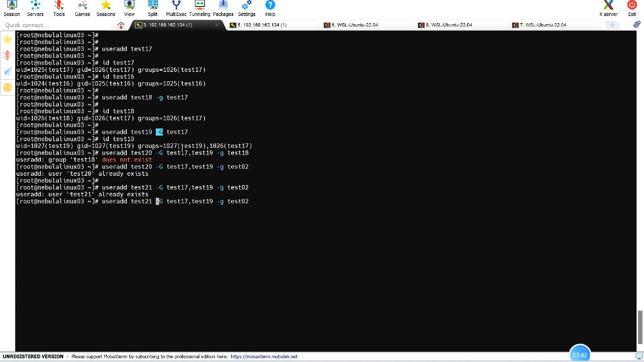Screen dimensions: 644x362
Task: Click the terminal vertical scrollbar thumb
Action: click(x=640, y=327)
